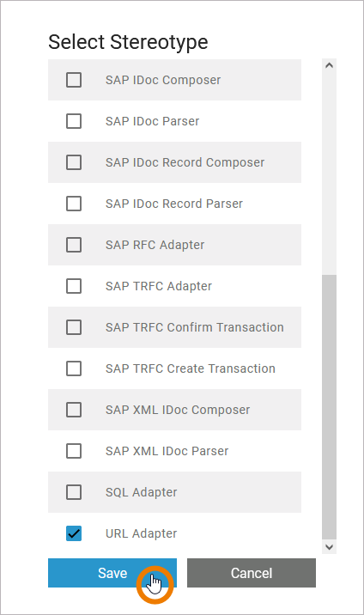
Task: Cancel the stereotype selection
Action: [252, 573]
